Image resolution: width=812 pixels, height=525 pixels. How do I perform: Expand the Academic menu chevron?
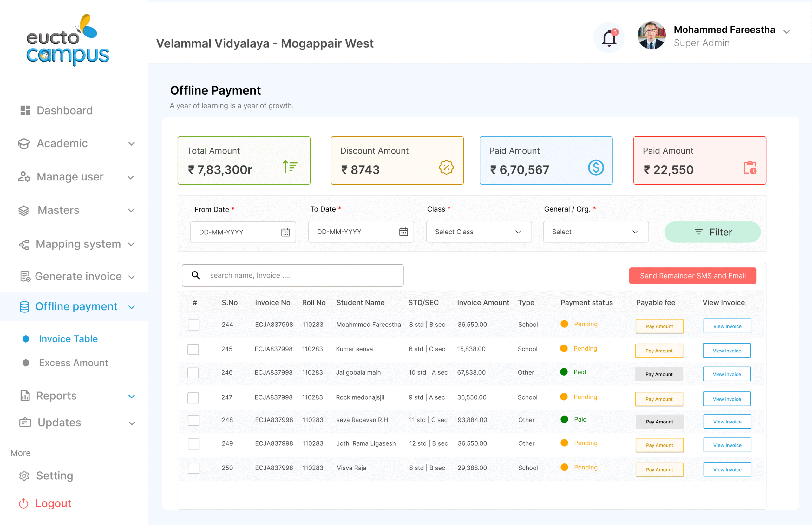(132, 144)
